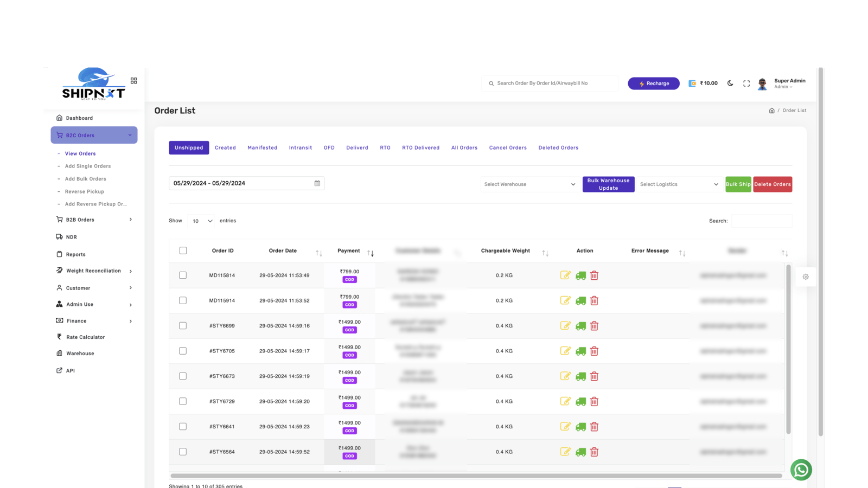Open the Select Logistics dropdown
The width and height of the screenshot is (868, 488).
[x=679, y=184]
